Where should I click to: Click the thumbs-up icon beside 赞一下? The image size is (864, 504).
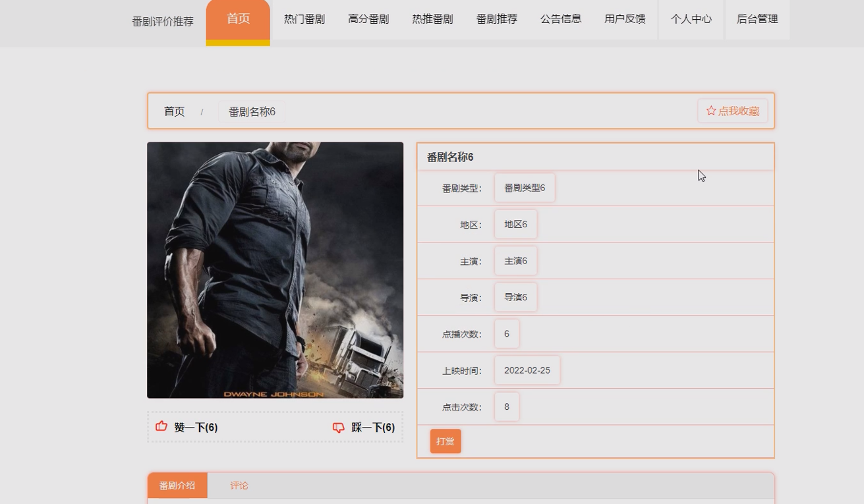coord(161,426)
